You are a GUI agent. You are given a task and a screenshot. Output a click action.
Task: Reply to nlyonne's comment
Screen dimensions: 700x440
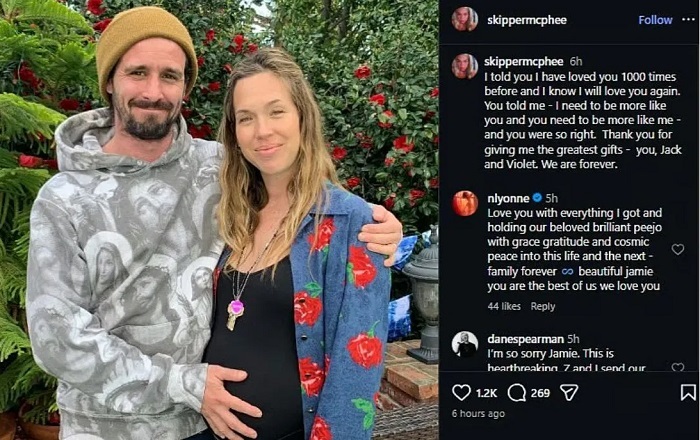(x=543, y=307)
